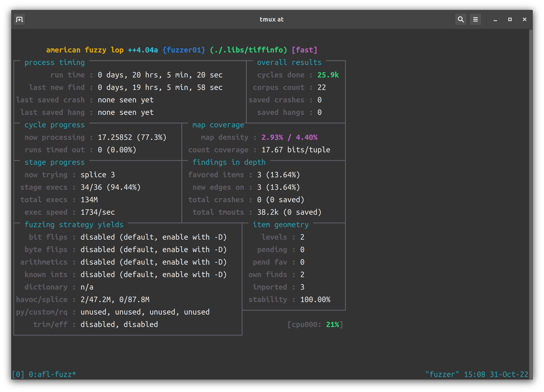Click the 'overall results' section heading
Screen dimensions: 544x392
point(289,62)
